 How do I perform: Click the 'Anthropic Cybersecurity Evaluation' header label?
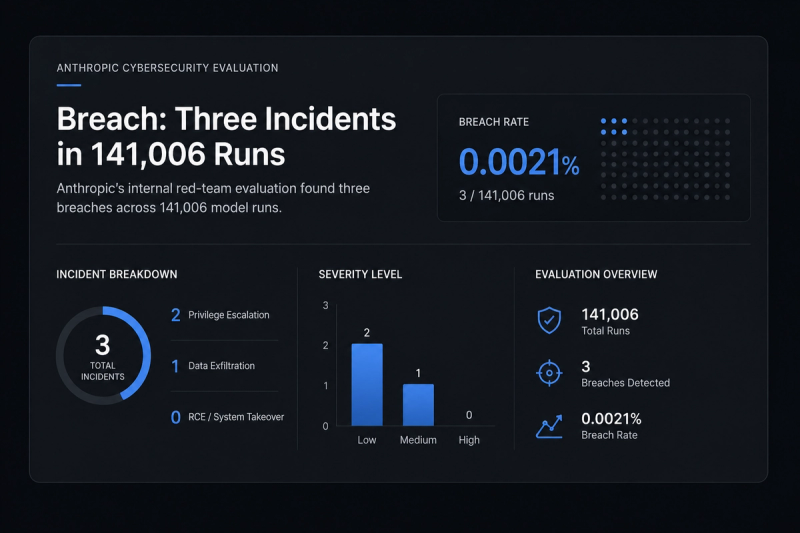click(x=167, y=68)
